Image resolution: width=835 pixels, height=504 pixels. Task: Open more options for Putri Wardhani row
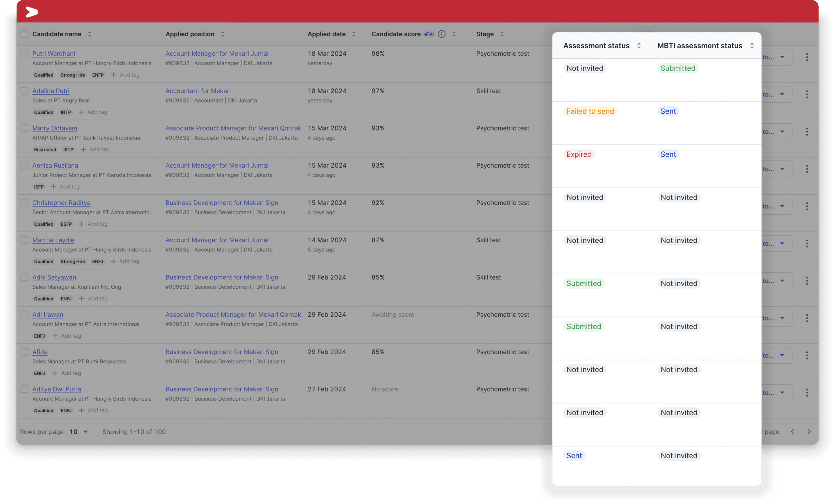(x=807, y=57)
